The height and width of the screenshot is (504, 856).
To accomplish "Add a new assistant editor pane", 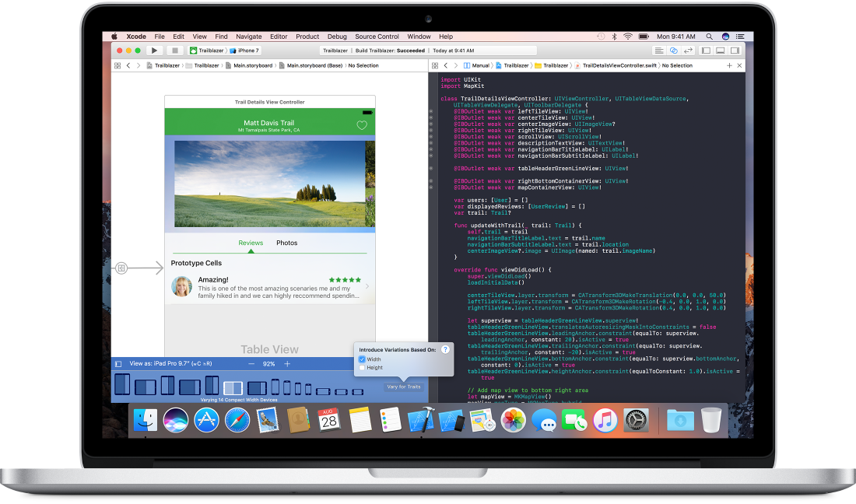I will click(729, 65).
